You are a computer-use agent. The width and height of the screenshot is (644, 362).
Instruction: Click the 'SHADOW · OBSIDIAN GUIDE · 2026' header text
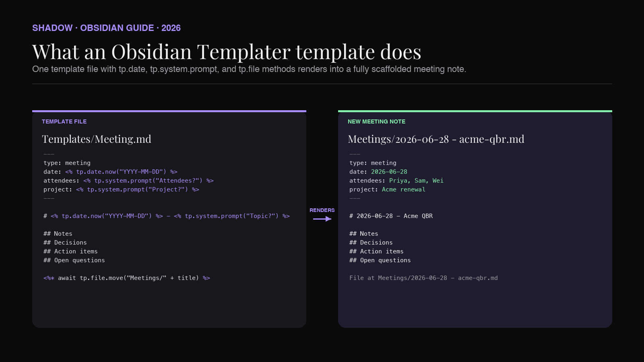click(x=106, y=28)
